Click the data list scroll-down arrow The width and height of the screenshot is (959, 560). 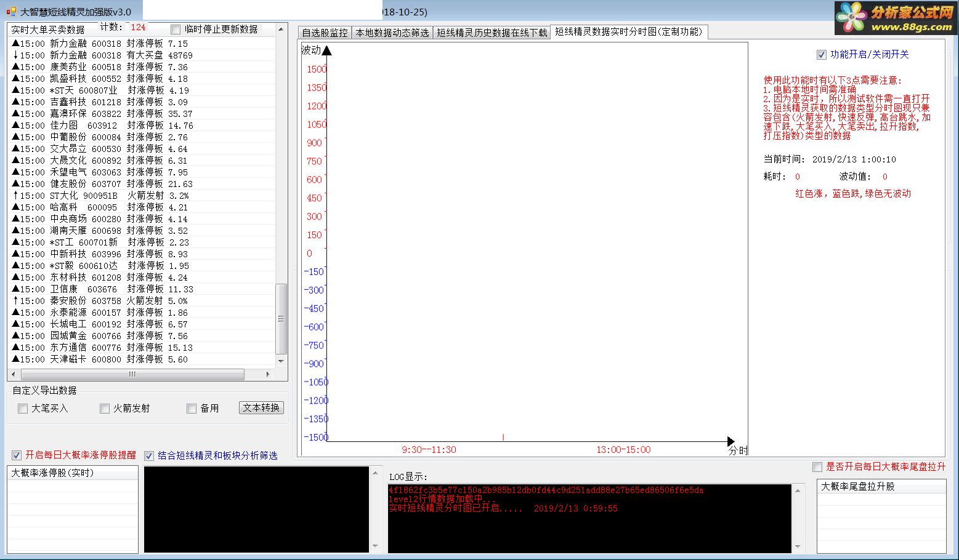[x=281, y=361]
